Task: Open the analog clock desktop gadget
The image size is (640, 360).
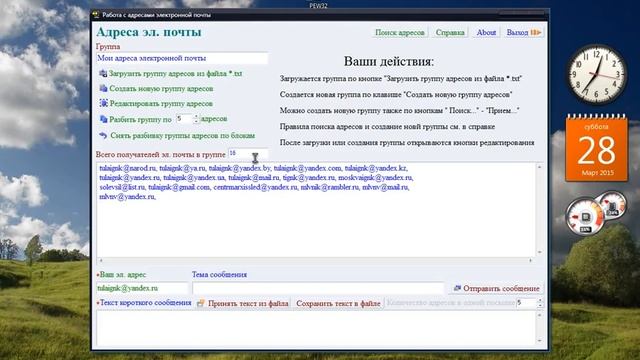Action: click(x=597, y=74)
